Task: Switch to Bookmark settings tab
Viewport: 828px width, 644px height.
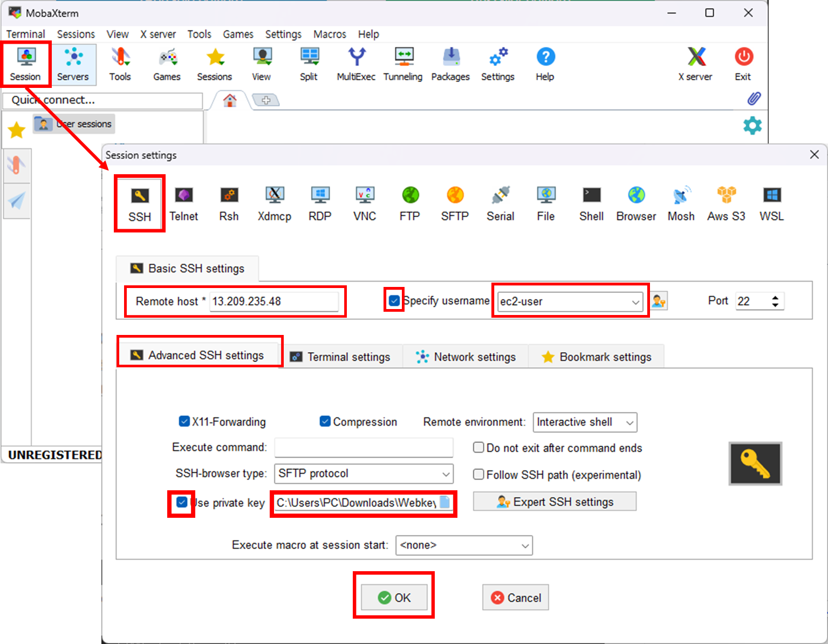Action: (597, 357)
